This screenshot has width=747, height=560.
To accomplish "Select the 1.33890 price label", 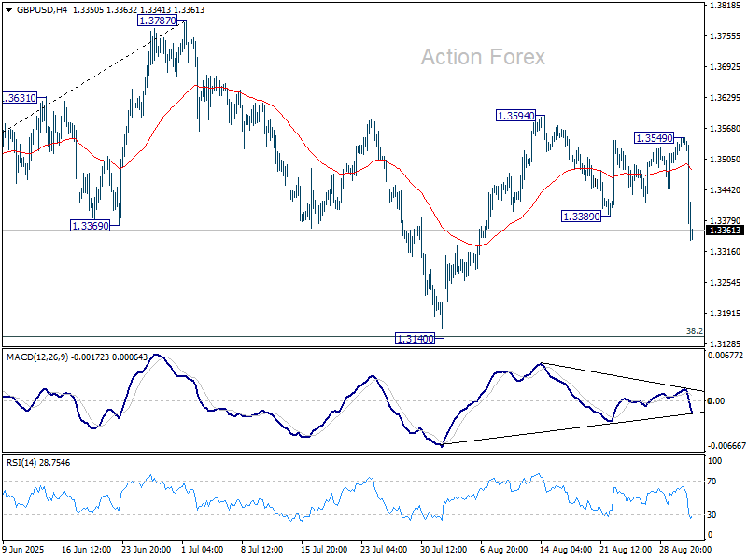I will click(x=581, y=217).
